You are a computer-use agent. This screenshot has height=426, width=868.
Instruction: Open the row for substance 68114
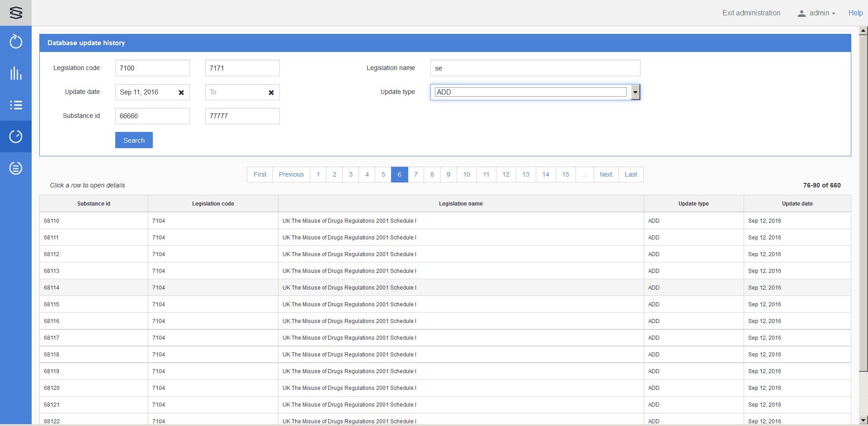pos(316,288)
